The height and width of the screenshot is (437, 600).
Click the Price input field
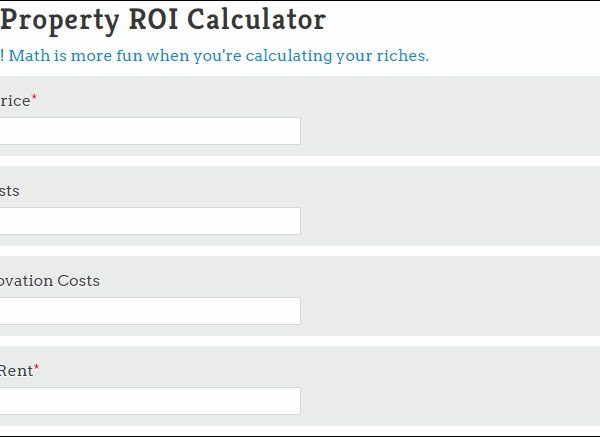pyautogui.click(x=150, y=131)
